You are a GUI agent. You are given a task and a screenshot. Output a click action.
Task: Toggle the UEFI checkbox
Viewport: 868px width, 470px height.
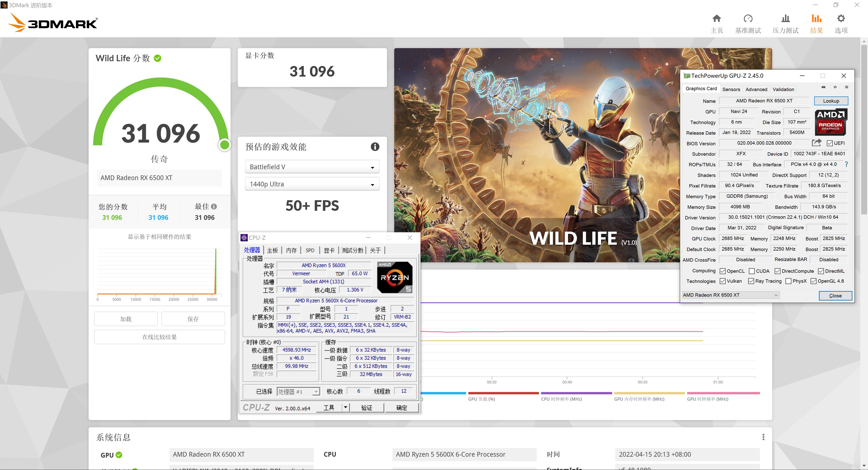(x=830, y=143)
